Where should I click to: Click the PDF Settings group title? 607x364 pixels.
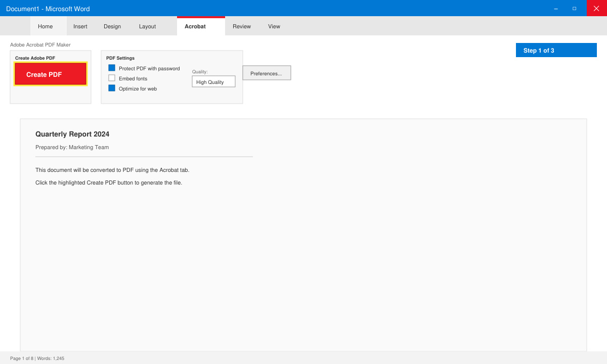click(120, 58)
